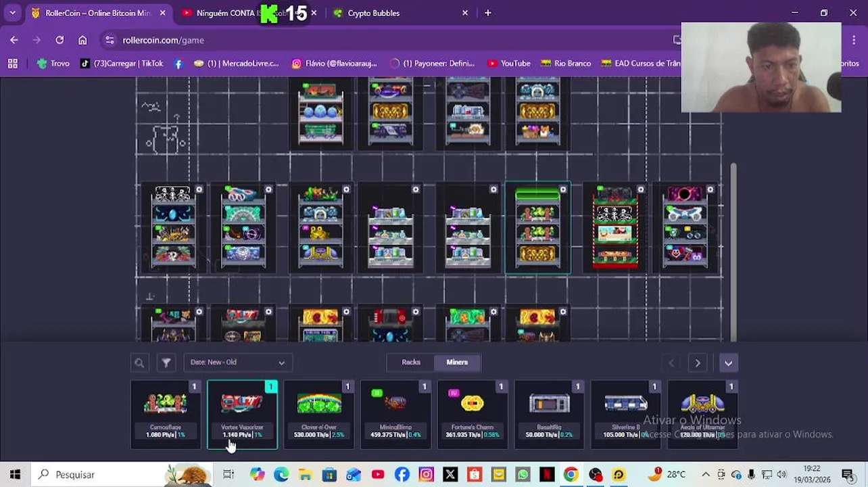Select the Fortune's Charm miner card
The width and height of the screenshot is (868, 487).
[473, 415]
